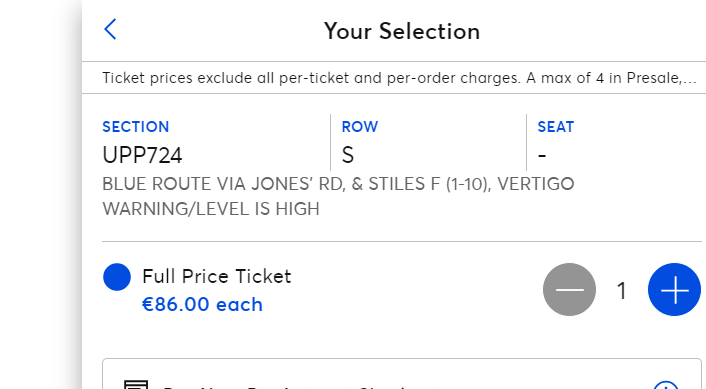
Task: Select the seat dash placeholder value
Action: point(542,156)
